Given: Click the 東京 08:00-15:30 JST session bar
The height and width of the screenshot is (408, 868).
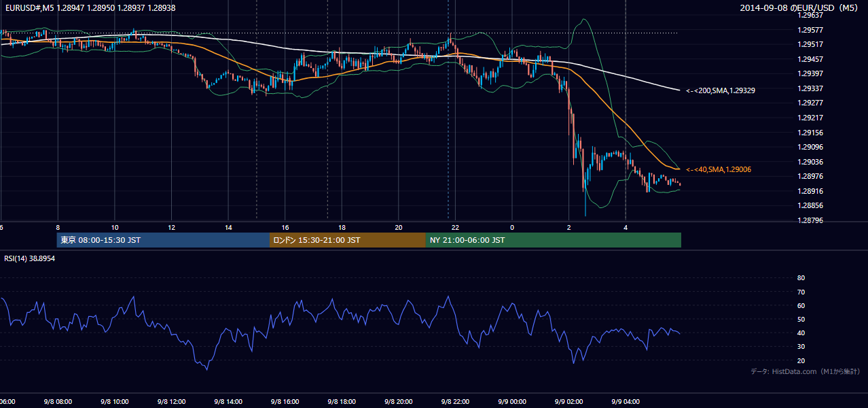Looking at the screenshot, I should [163, 240].
